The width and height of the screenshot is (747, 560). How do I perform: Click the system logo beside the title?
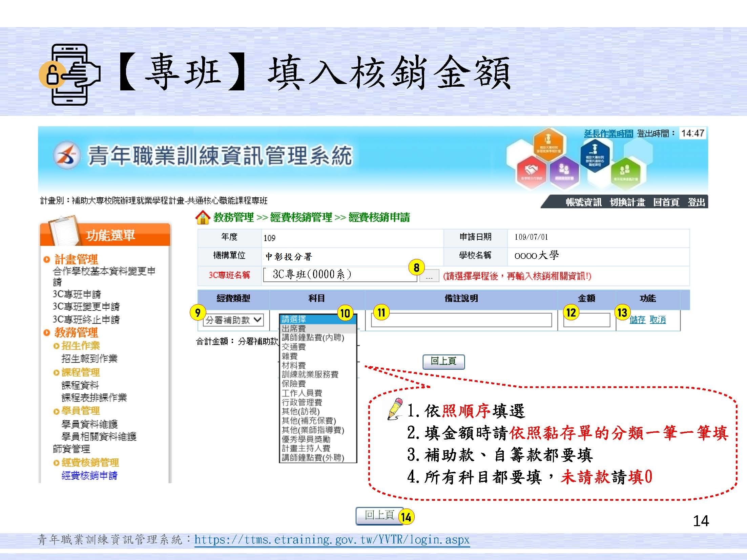click(66, 155)
